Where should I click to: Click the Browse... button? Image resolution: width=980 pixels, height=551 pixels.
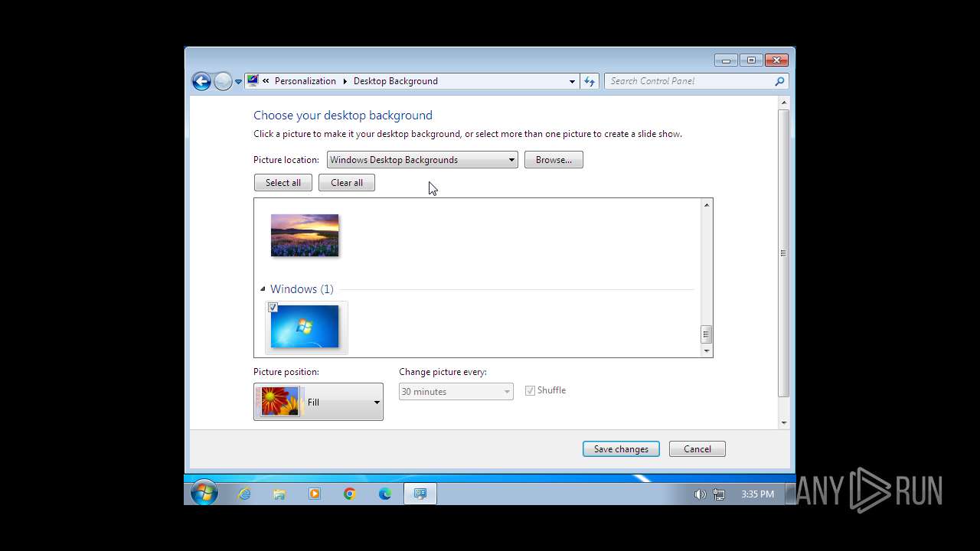tap(554, 160)
